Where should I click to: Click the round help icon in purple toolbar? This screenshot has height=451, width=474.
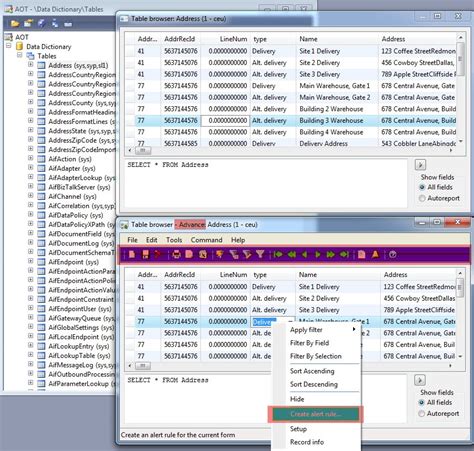point(393,255)
